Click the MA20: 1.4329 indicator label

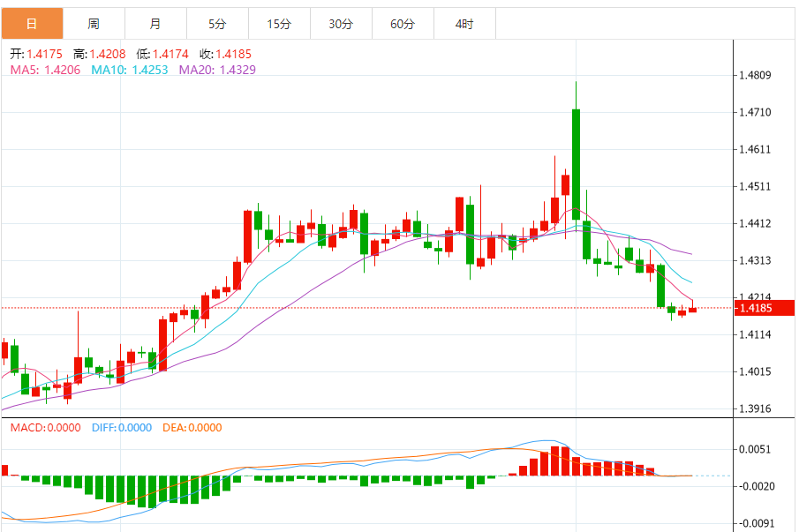click(x=217, y=70)
